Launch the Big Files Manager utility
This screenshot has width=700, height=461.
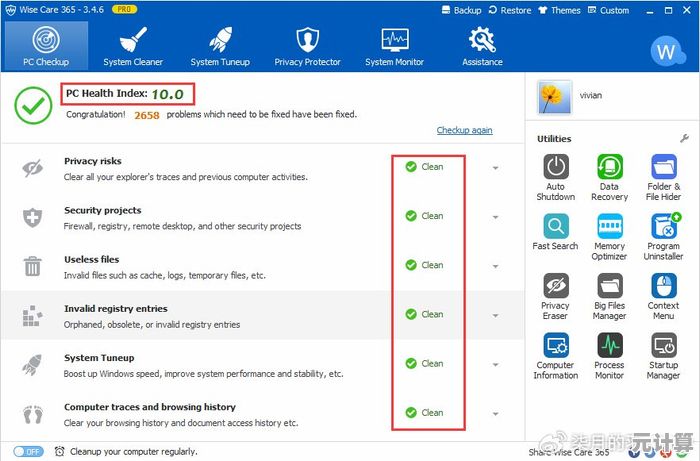[609, 296]
